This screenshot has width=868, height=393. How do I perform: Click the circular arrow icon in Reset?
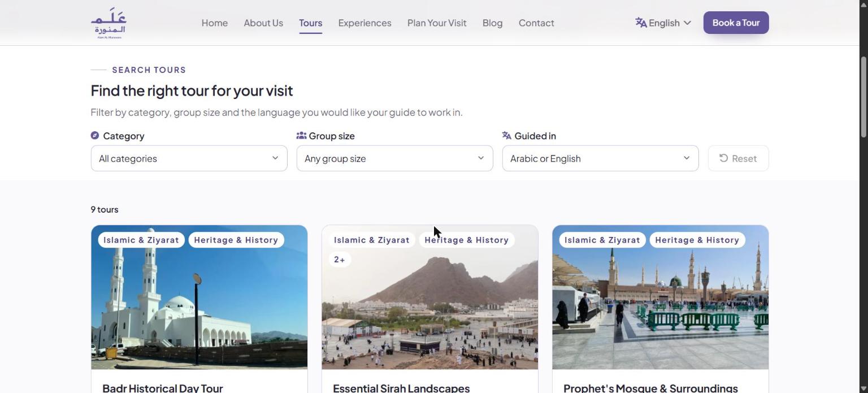pyautogui.click(x=723, y=158)
